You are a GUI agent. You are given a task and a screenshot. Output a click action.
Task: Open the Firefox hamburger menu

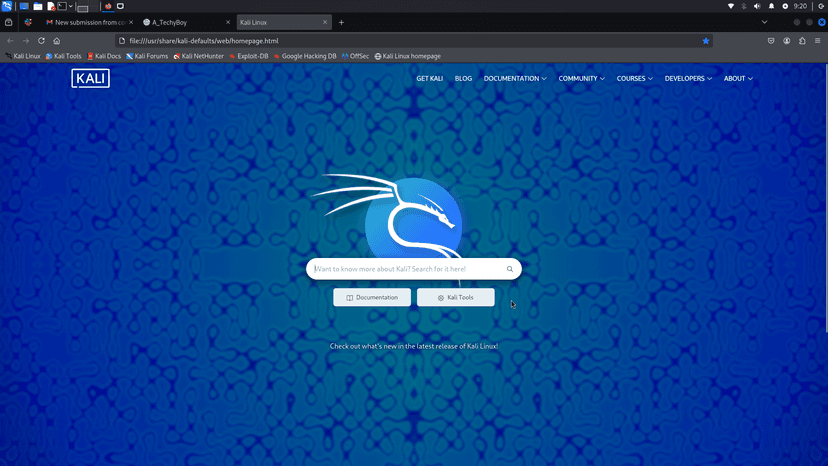(x=818, y=41)
